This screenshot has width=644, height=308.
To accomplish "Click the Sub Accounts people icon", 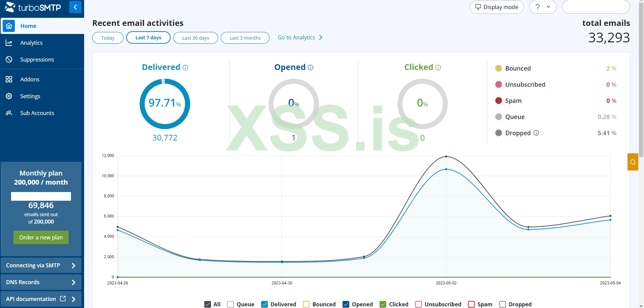I will [9, 113].
